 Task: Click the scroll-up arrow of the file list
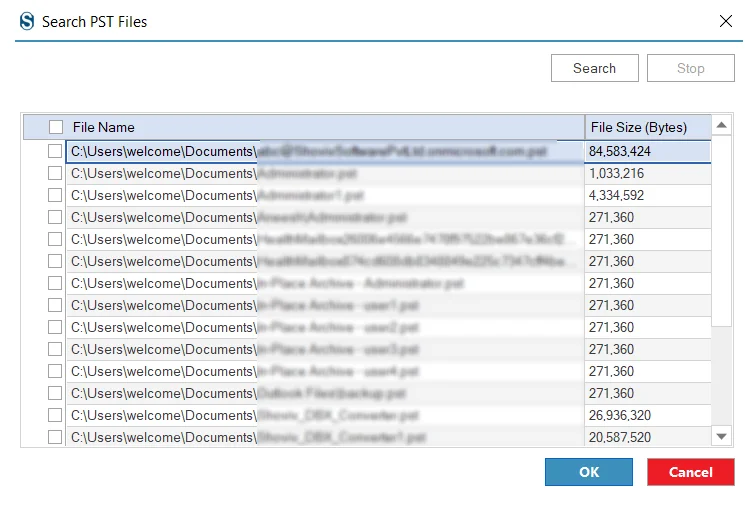click(x=721, y=126)
